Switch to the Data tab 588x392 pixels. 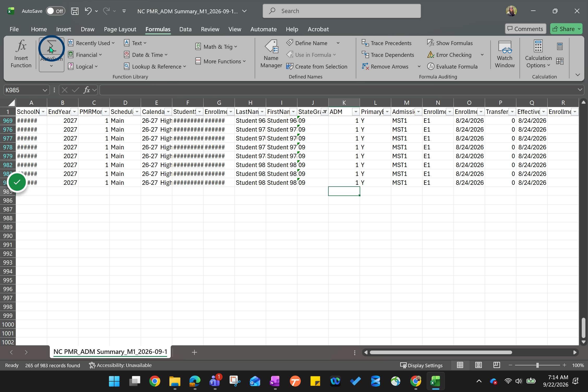coord(185,29)
